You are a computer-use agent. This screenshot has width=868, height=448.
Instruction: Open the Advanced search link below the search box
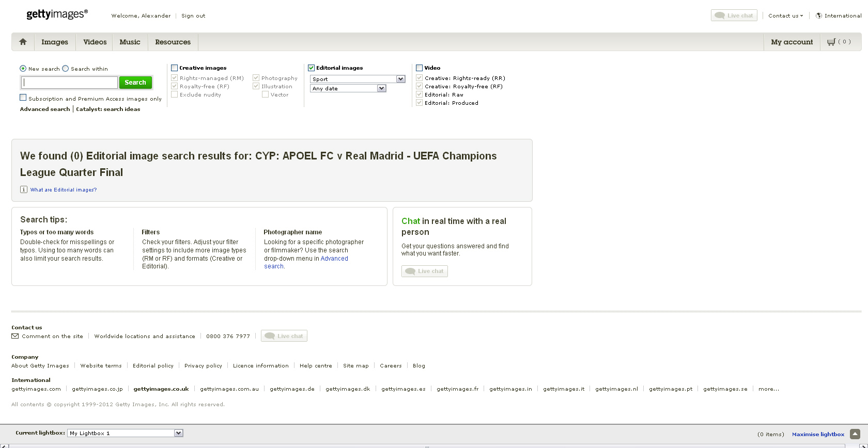pyautogui.click(x=45, y=109)
